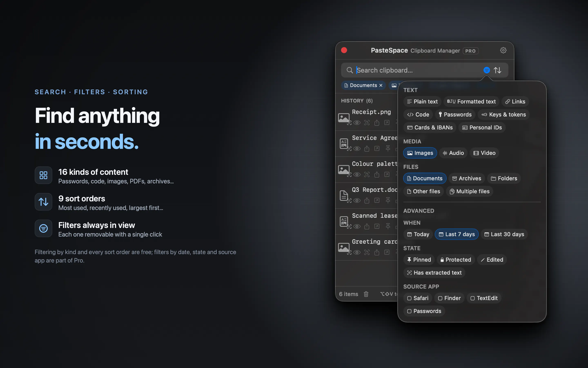Share the Q3 Report document
Screen dimensions: 588x368
(x=367, y=200)
